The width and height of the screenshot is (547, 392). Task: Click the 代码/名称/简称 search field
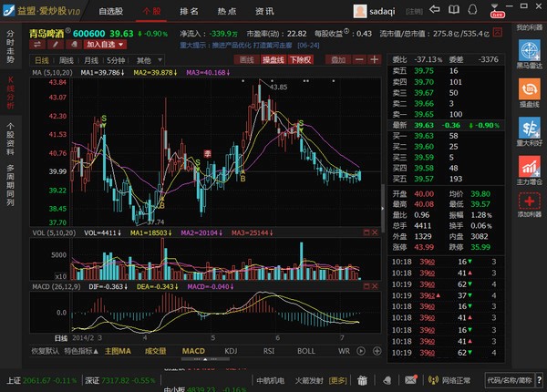coord(510,380)
